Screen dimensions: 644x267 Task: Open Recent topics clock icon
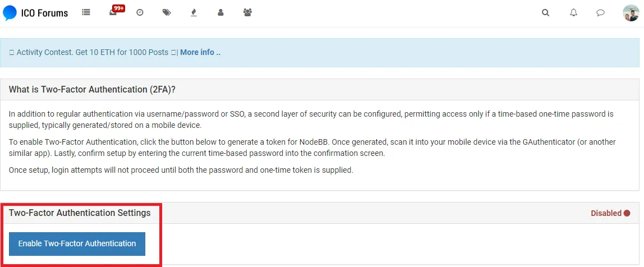click(140, 13)
